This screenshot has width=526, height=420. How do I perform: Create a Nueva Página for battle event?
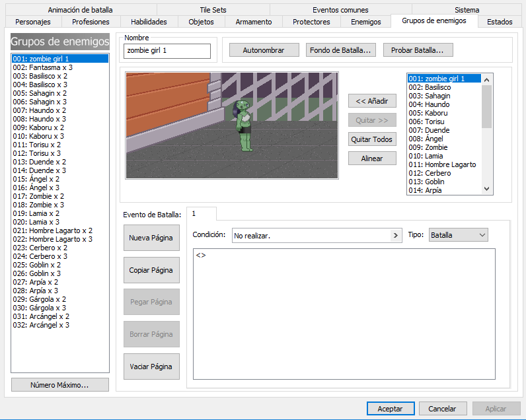(x=151, y=238)
